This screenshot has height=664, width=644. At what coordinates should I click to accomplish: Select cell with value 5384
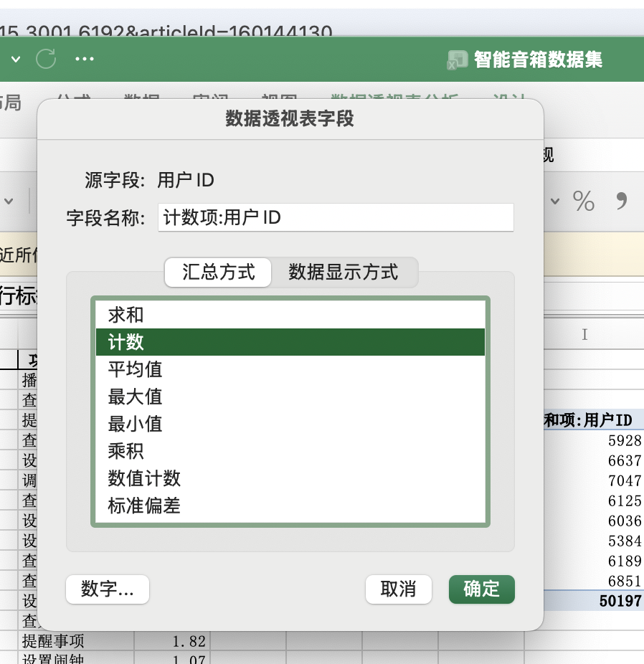[594, 541]
